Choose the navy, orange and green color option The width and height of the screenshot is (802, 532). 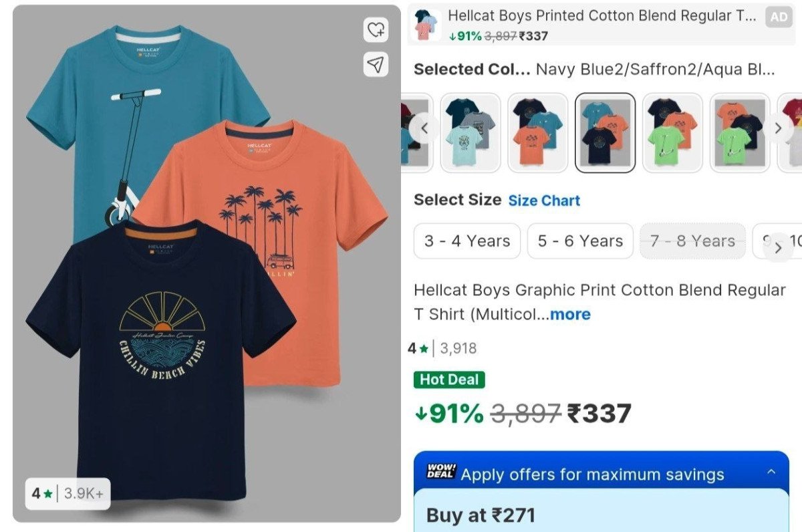tap(672, 132)
